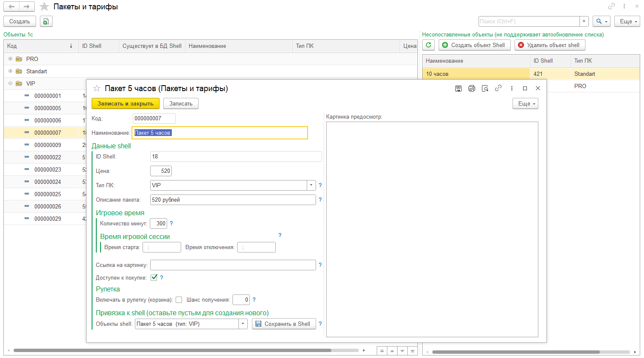
Task: Click the Ссылка на картинку field
Action: tap(233, 265)
